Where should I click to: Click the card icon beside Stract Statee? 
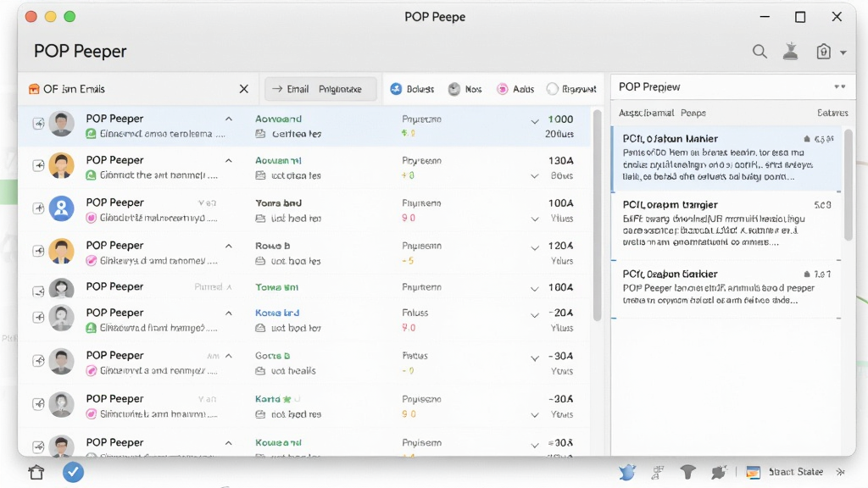[753, 472]
